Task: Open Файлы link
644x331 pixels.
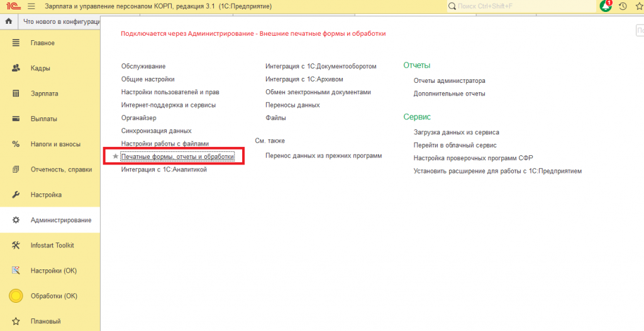Action: tap(275, 117)
